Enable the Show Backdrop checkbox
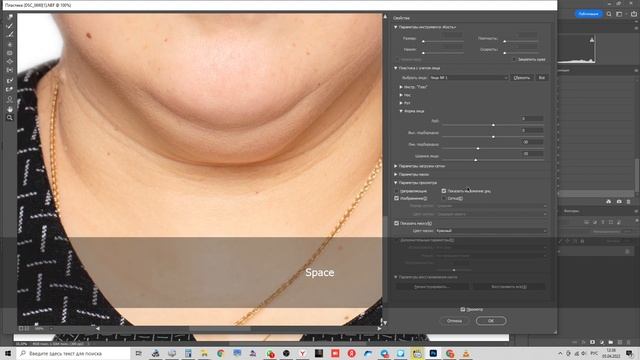640x360 pixels. pyautogui.click(x=396, y=240)
